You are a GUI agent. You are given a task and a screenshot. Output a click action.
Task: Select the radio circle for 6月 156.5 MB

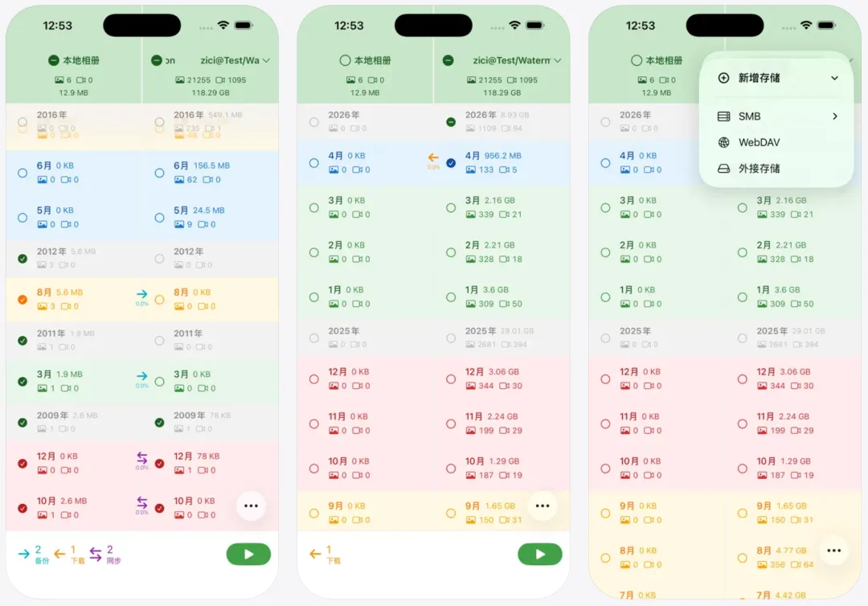pos(159,172)
